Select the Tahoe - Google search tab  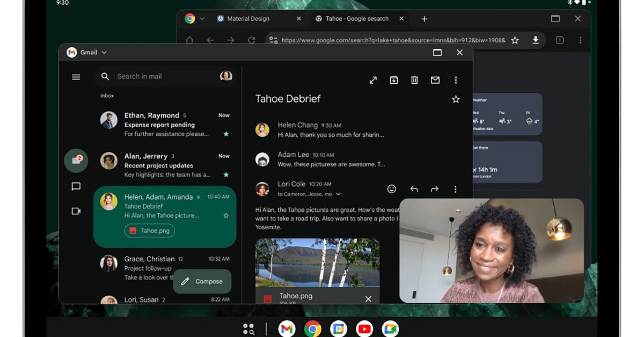pos(356,19)
